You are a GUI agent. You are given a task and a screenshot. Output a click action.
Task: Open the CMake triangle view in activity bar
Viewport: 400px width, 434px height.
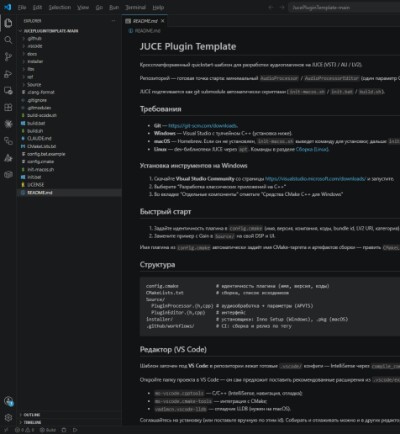point(8,158)
